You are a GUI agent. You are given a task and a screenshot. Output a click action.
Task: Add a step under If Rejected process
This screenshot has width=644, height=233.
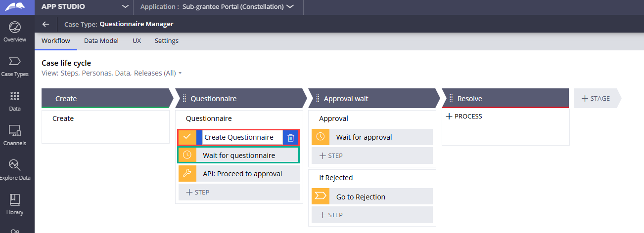(x=331, y=215)
